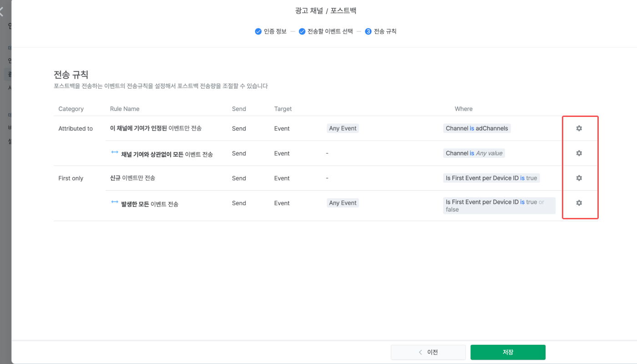Select the First only category cell
The image size is (637, 364).
coord(71,178)
